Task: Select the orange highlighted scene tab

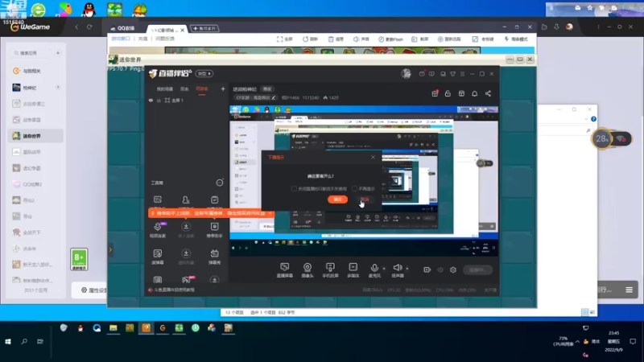Action: tap(202, 89)
